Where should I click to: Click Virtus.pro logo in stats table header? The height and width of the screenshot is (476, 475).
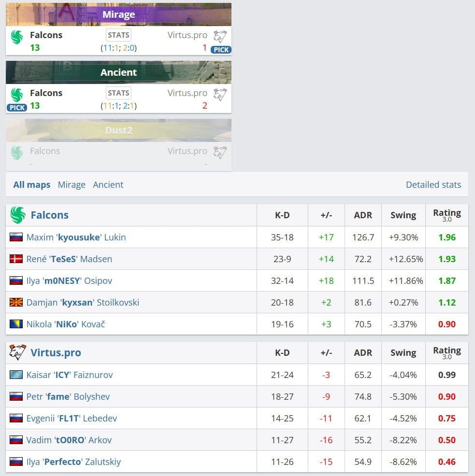[17, 352]
